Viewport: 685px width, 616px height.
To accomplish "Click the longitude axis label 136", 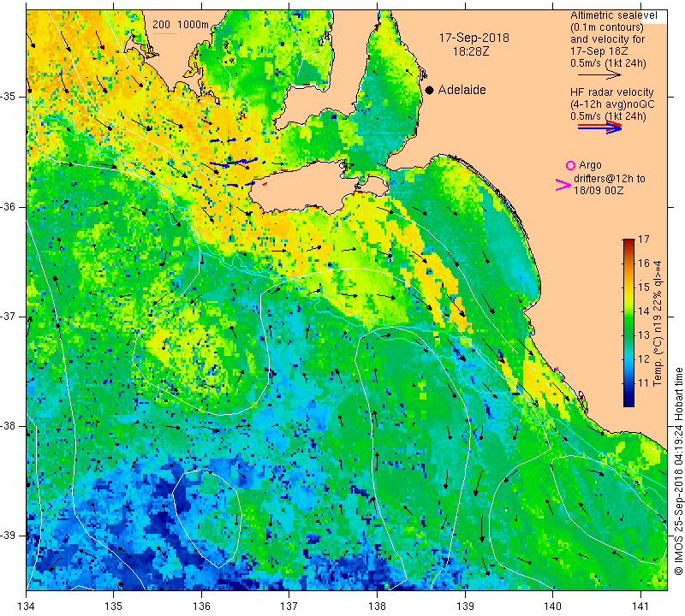I will 201,607.
